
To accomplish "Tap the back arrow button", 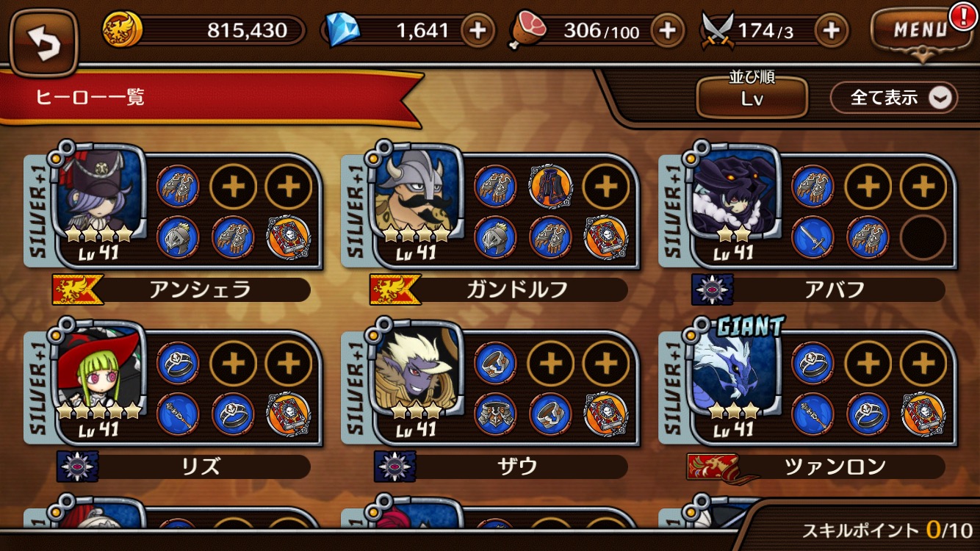I will pos(43,43).
